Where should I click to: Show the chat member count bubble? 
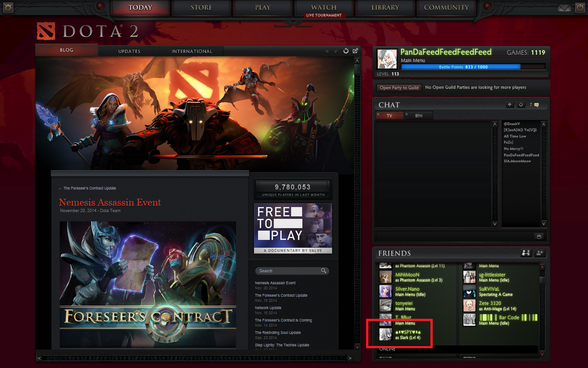[x=534, y=105]
